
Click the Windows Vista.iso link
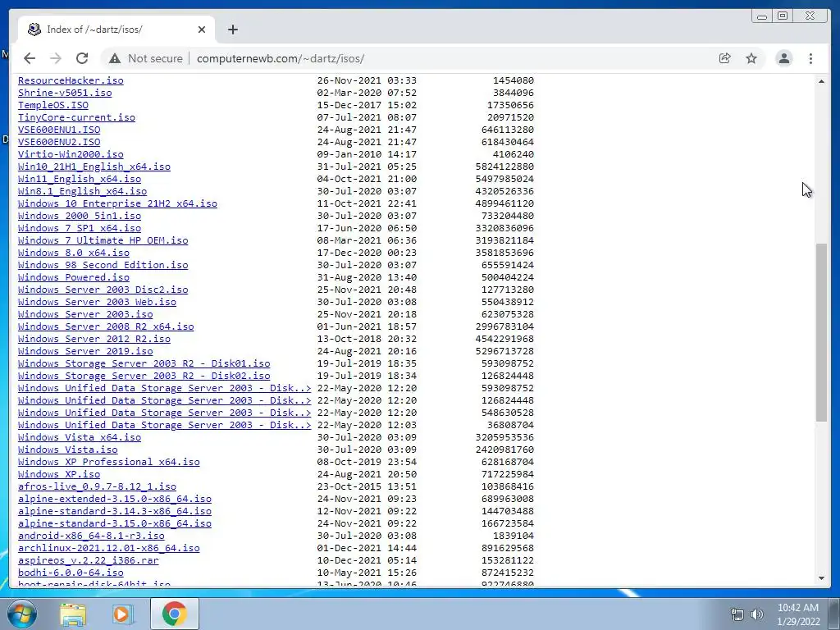point(67,450)
